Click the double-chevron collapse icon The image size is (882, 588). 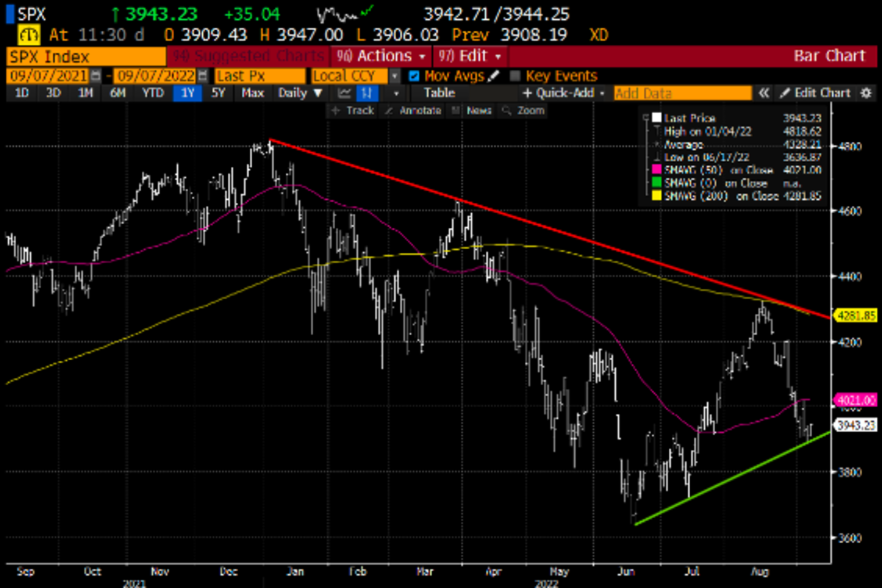pos(764,93)
